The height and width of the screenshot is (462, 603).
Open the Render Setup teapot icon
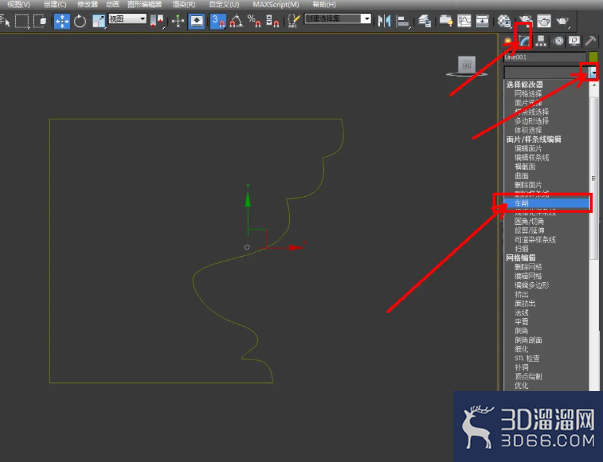point(525,21)
